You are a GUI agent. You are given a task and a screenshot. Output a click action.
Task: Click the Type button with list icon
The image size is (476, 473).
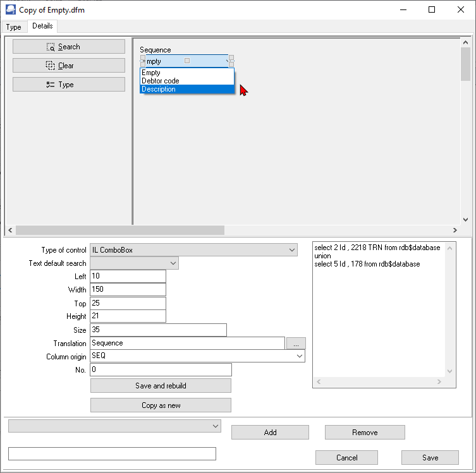coord(69,85)
